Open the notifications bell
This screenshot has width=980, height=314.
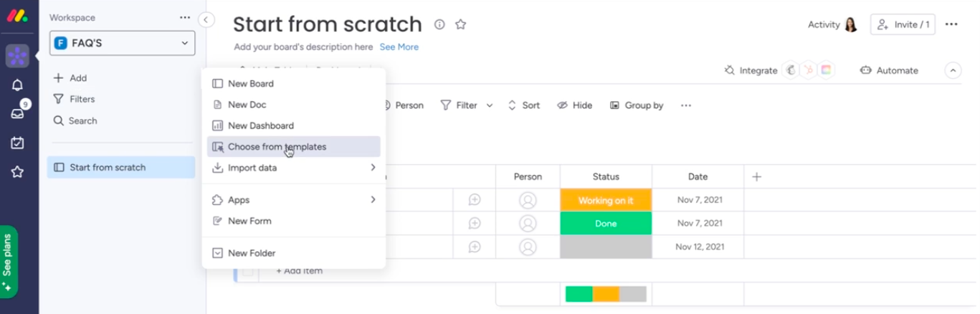coord(17,85)
